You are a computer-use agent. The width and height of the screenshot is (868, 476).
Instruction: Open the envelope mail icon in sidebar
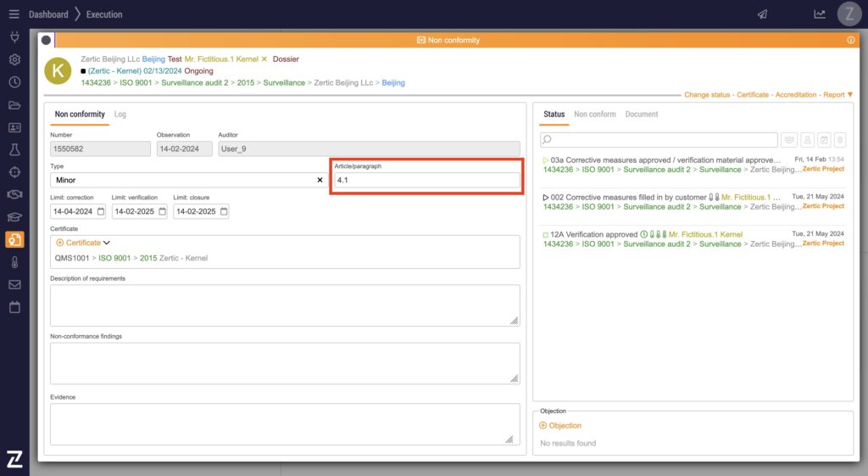coord(14,284)
